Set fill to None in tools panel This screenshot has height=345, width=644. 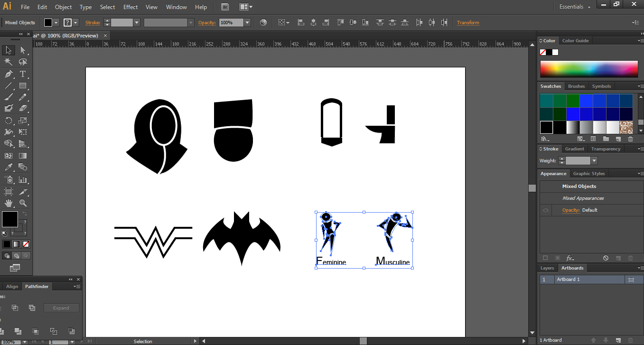coord(26,244)
